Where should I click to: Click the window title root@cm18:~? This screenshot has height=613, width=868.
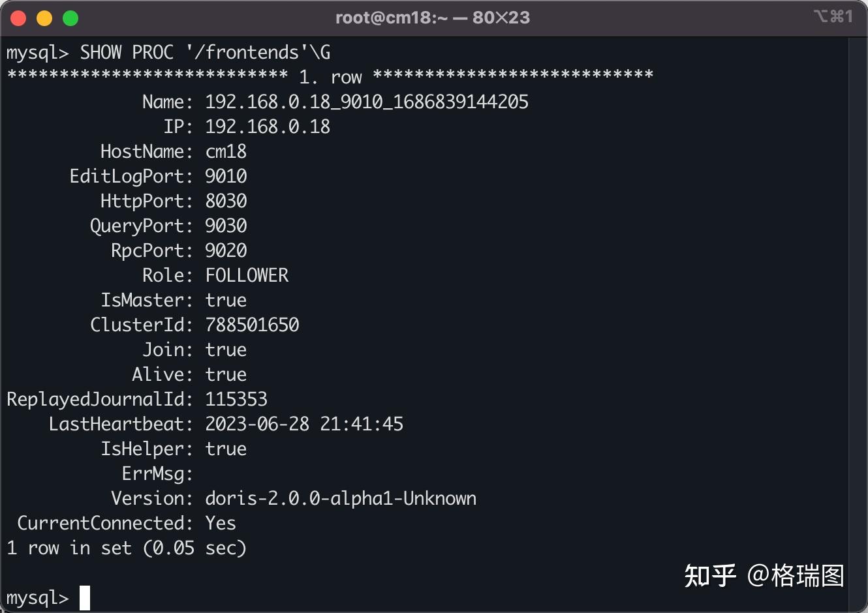tap(392, 18)
